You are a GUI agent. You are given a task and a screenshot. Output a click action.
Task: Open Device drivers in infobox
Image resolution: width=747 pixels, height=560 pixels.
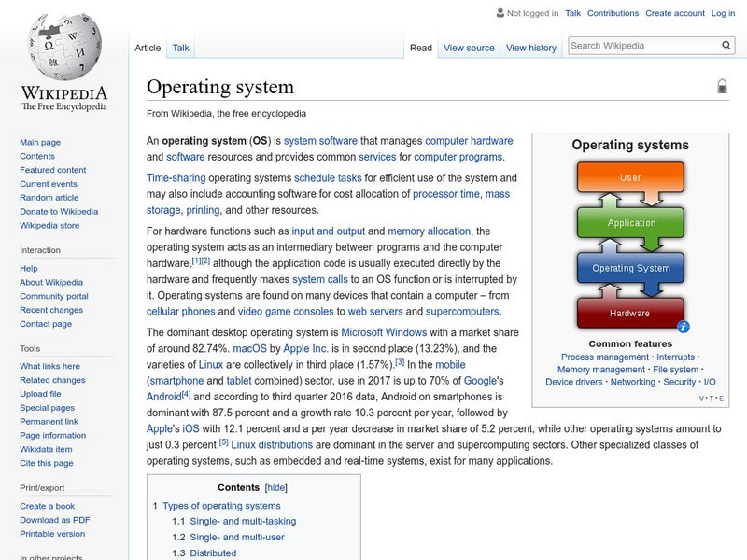574,382
